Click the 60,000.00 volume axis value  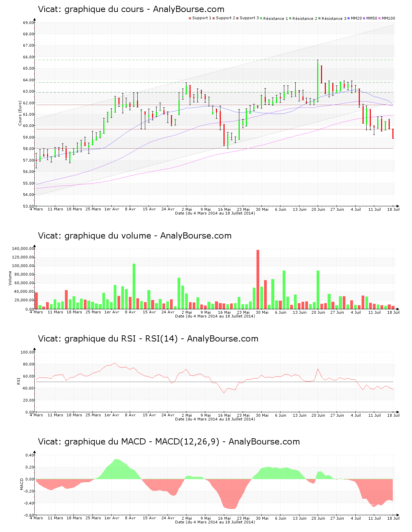click(x=24, y=283)
